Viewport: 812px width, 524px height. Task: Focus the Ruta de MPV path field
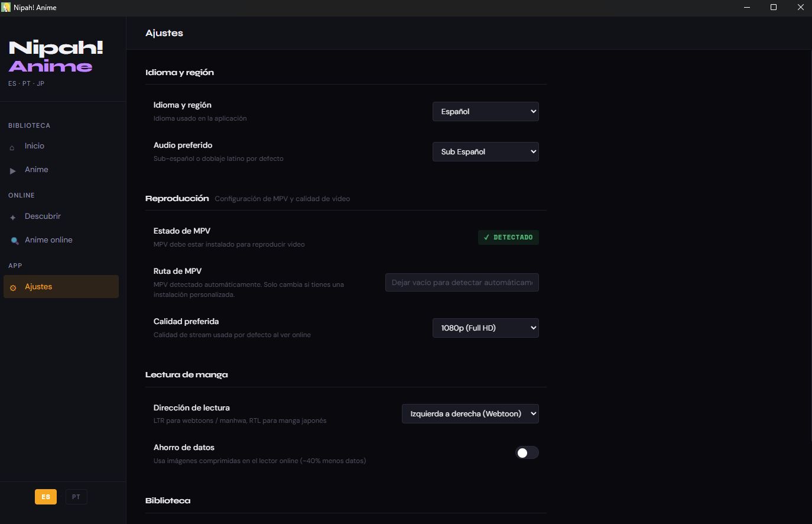pyautogui.click(x=462, y=283)
